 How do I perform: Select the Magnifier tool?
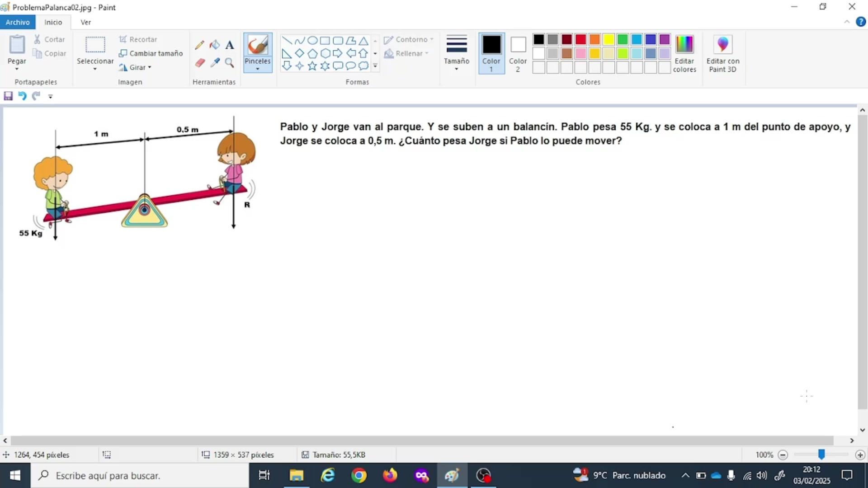pos(230,63)
